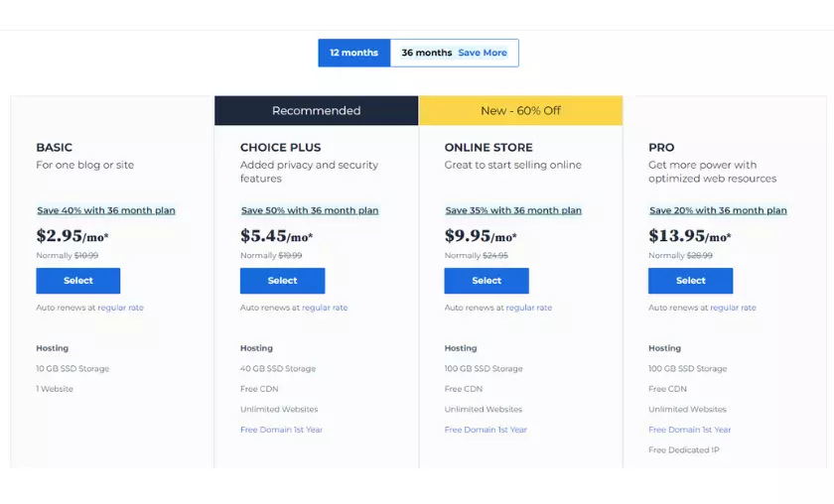Click the $2.95/mo price

click(x=72, y=235)
